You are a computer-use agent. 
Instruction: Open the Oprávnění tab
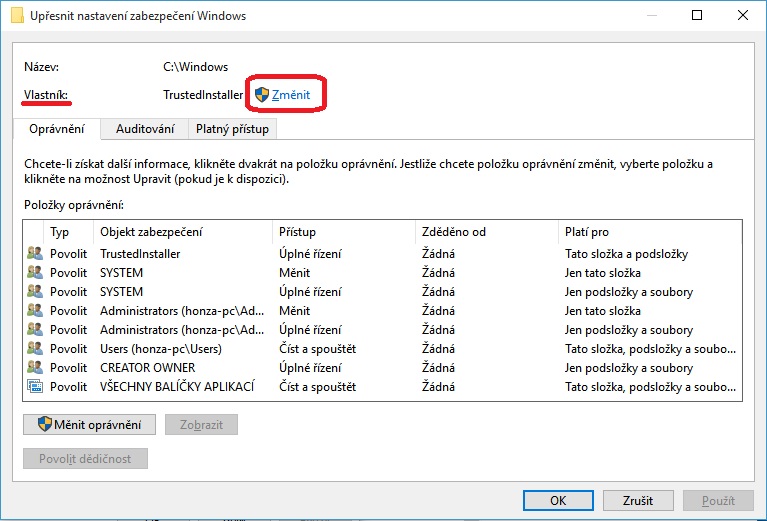(57, 129)
